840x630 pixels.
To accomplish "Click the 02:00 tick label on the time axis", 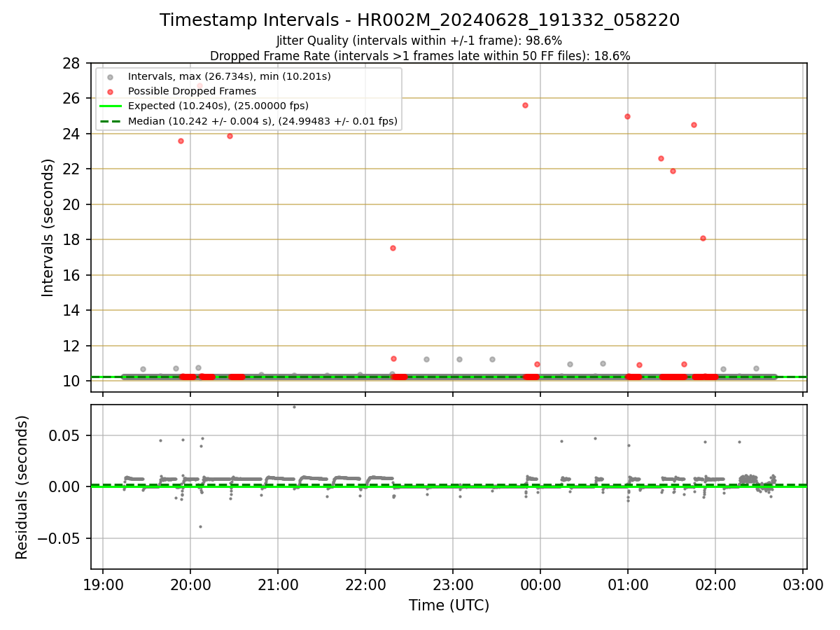I will click(715, 584).
